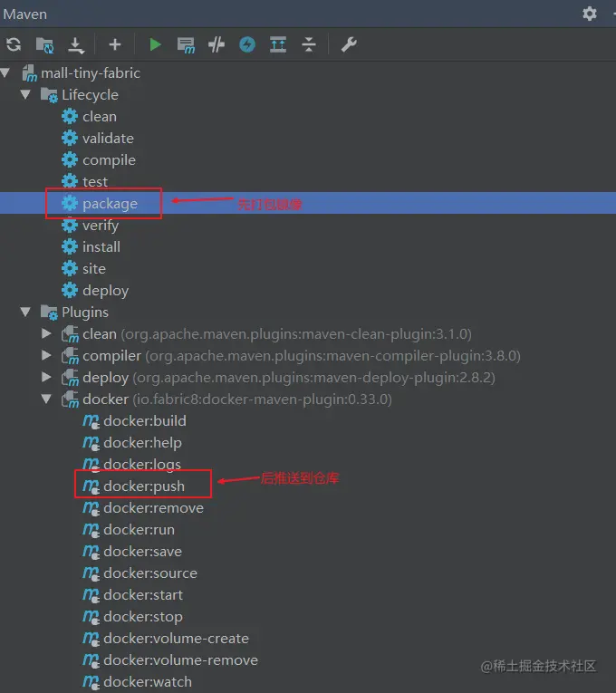Click mall-tiny-fabric project module icon
This screenshot has width=616, height=693.
pos(30,73)
